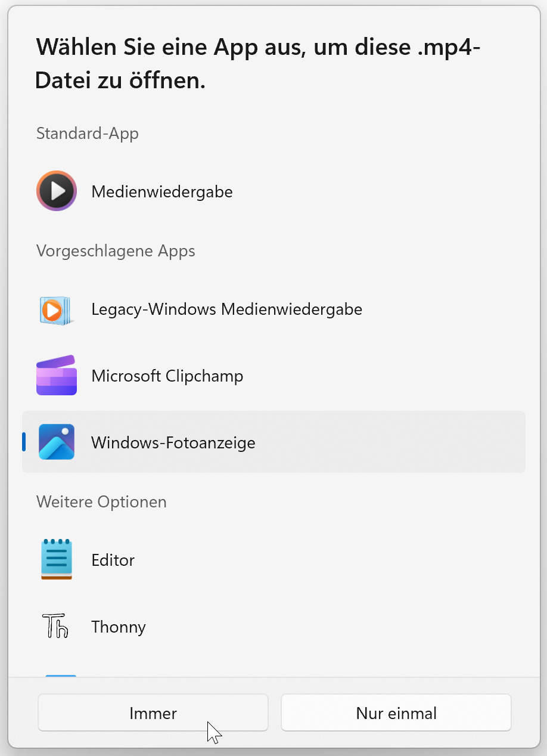Select the 'Windows-Fotoanzeige' text label
The height and width of the screenshot is (756, 547).
173,443
